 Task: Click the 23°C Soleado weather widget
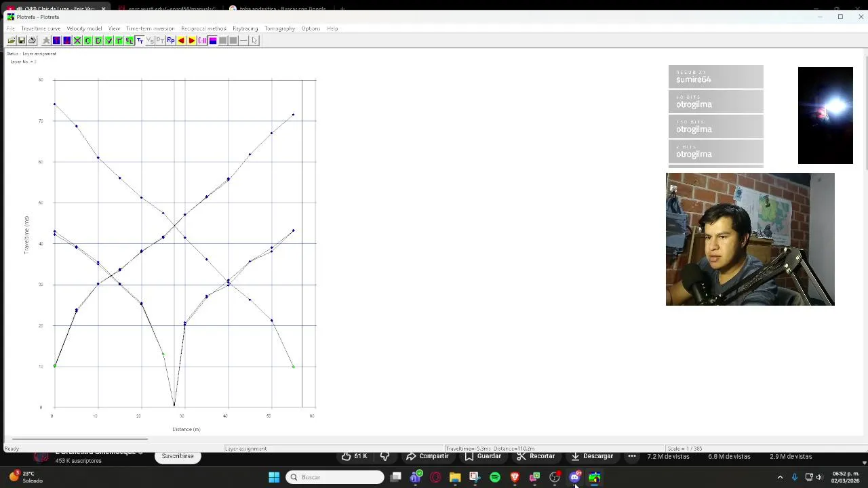pyautogui.click(x=26, y=477)
